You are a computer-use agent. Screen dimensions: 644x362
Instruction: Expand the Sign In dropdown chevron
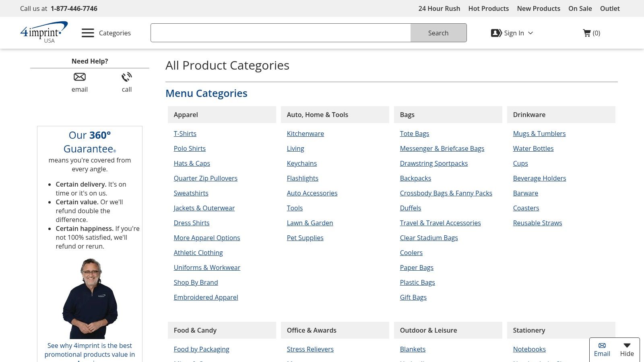[x=530, y=33]
